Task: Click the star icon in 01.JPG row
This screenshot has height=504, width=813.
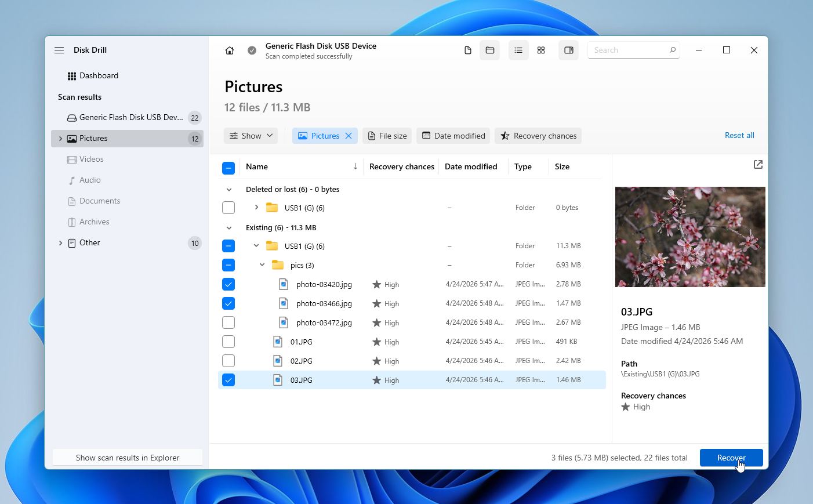Action: tap(377, 342)
